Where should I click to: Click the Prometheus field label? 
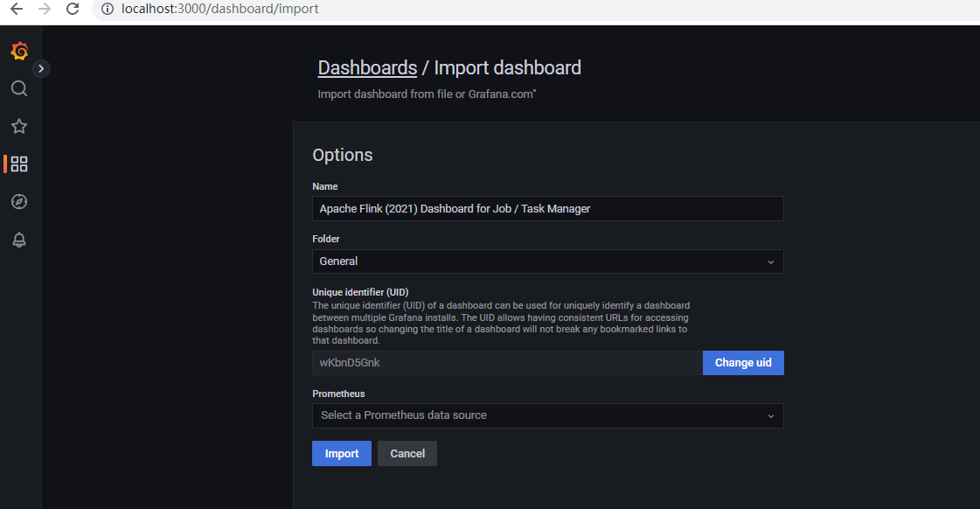[338, 394]
